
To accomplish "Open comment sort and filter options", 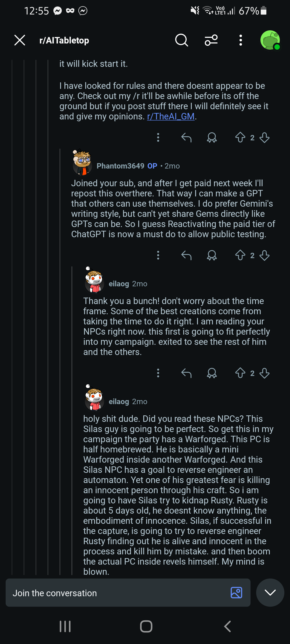I will [211, 40].
